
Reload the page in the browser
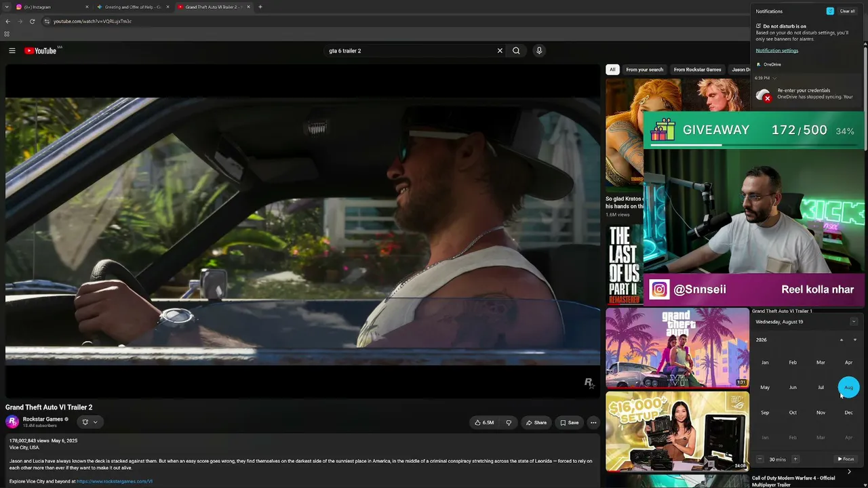click(x=32, y=21)
